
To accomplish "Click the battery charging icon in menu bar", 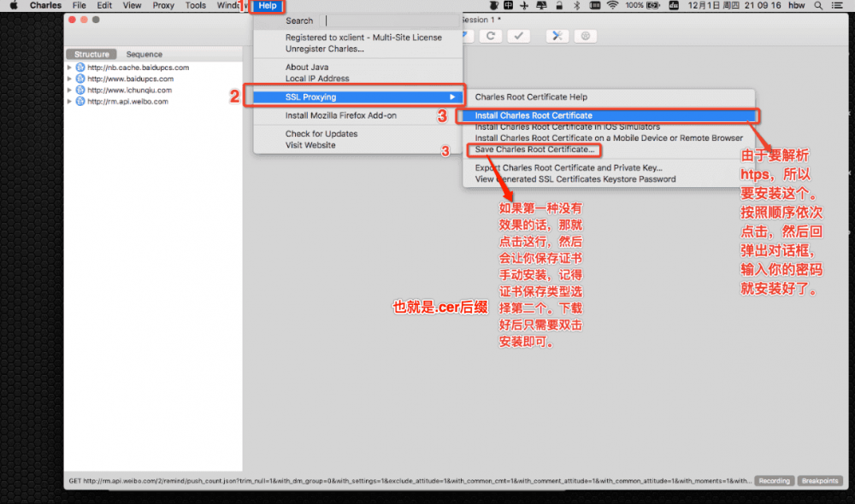I will [652, 5].
